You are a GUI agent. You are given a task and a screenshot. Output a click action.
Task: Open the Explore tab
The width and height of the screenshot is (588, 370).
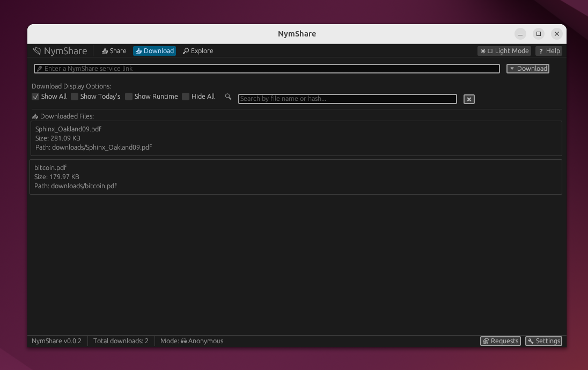(x=198, y=50)
